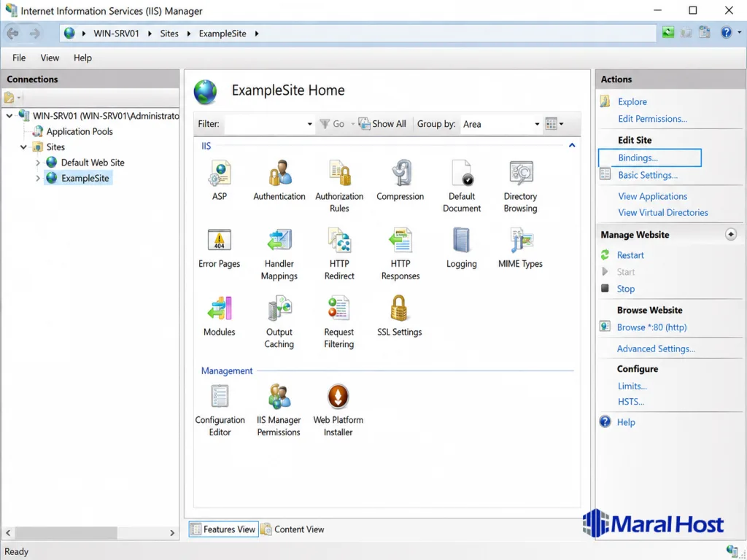The image size is (747, 560).
Task: Open Handler Mappings feature
Action: pos(279,253)
